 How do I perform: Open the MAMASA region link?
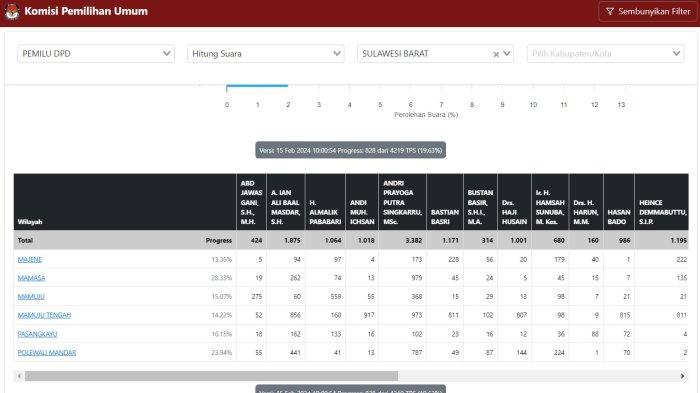(31, 278)
